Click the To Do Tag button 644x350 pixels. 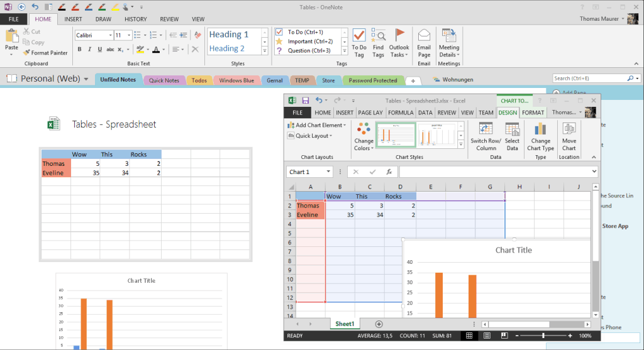359,43
